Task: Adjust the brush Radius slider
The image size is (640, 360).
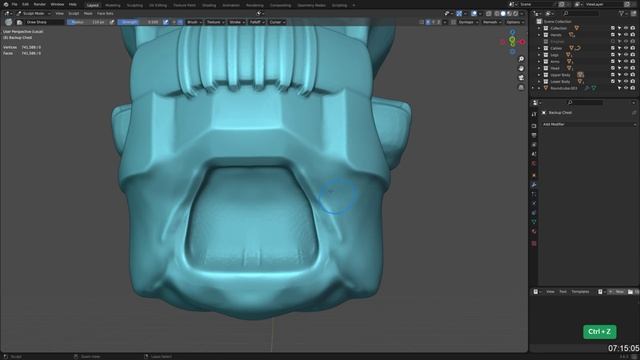Action: tap(87, 22)
